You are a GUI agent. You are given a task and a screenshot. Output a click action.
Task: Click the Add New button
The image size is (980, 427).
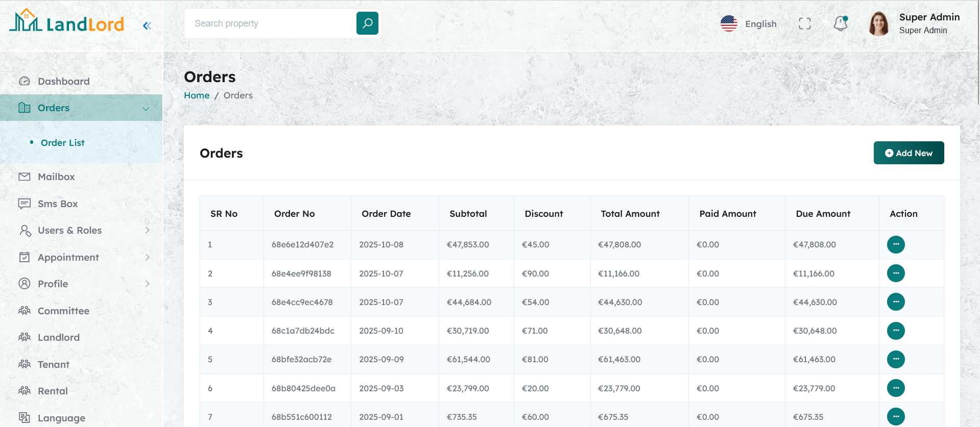point(908,153)
